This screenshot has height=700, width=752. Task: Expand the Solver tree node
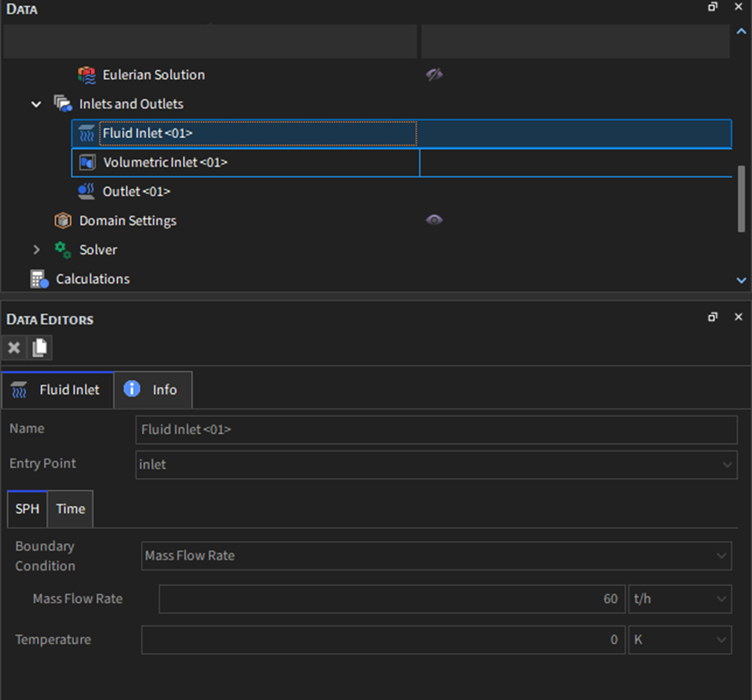click(x=36, y=250)
